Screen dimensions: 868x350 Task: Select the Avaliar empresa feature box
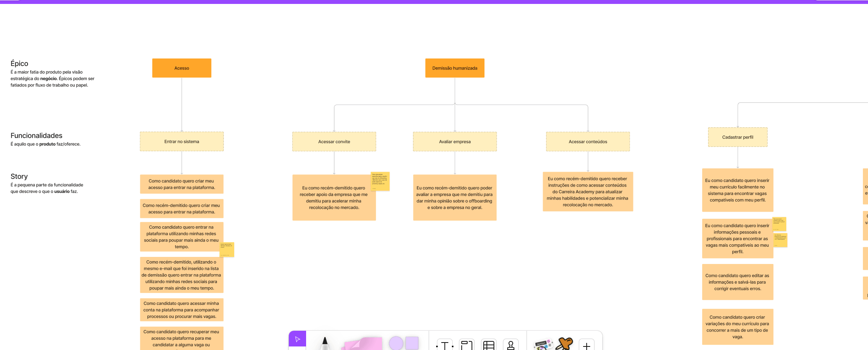click(x=455, y=141)
